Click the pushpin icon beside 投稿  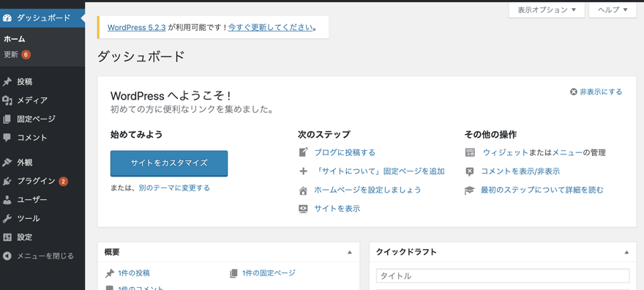click(x=7, y=82)
